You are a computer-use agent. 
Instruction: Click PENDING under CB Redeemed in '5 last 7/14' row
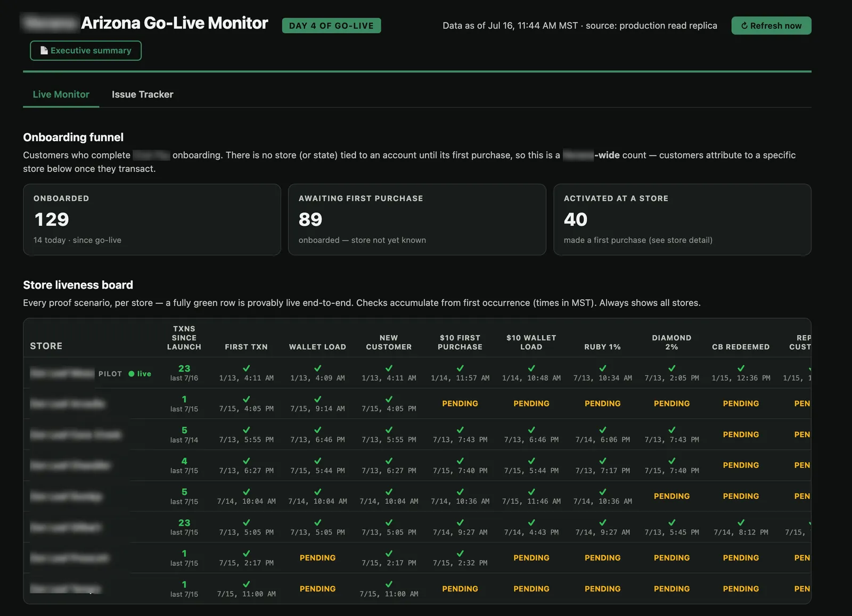pyautogui.click(x=741, y=434)
